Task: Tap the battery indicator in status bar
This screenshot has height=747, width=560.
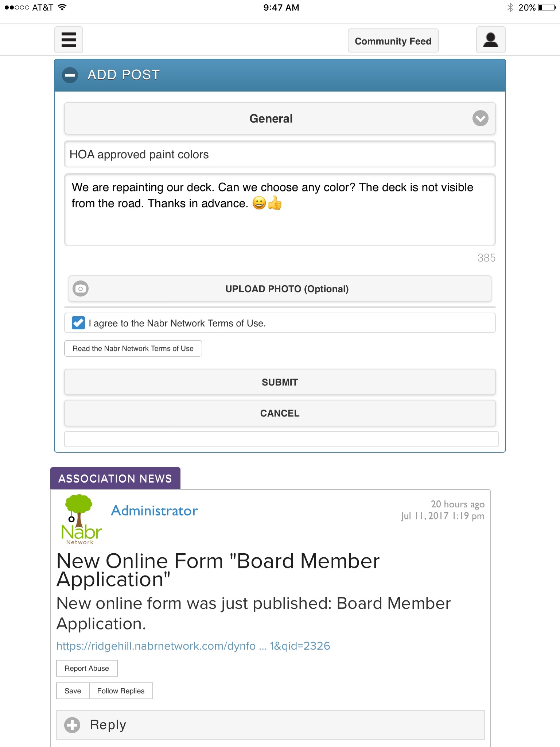Action: click(547, 7)
